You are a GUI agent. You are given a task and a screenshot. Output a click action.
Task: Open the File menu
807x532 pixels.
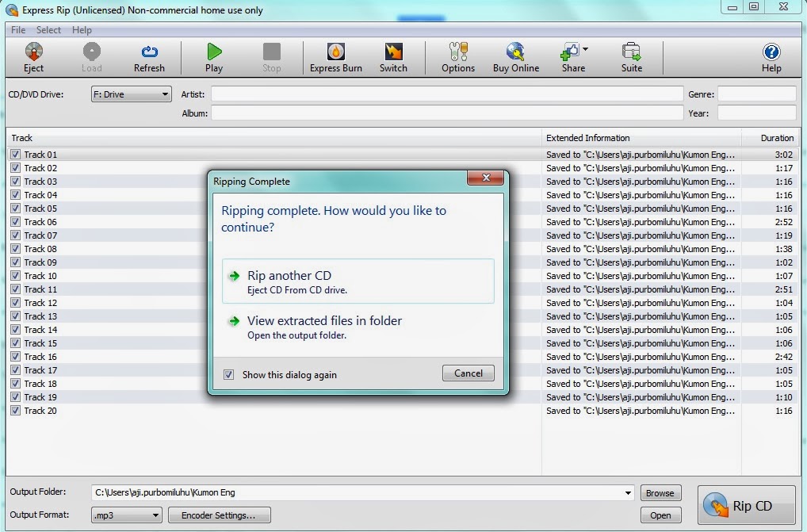pyautogui.click(x=18, y=30)
